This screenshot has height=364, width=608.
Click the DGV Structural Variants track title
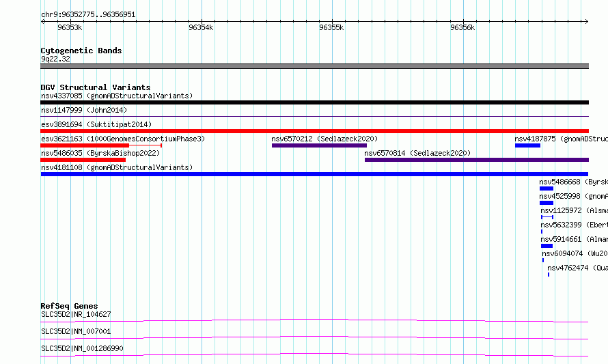tap(96, 87)
